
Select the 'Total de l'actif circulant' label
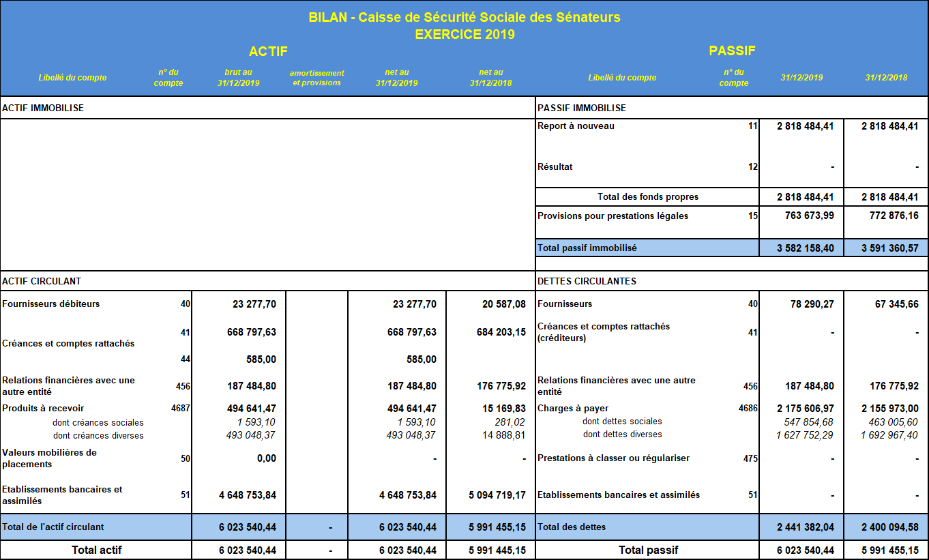click(x=53, y=527)
